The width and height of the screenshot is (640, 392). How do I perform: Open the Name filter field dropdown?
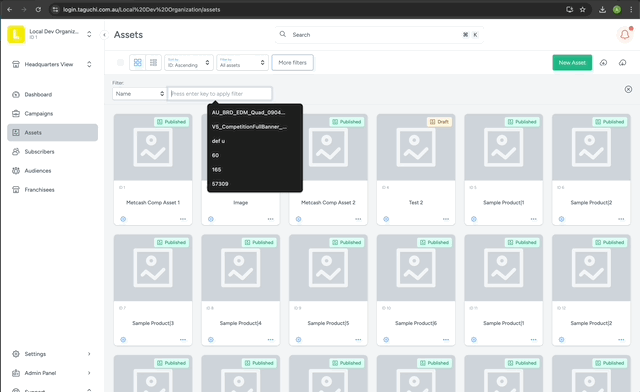click(x=139, y=94)
